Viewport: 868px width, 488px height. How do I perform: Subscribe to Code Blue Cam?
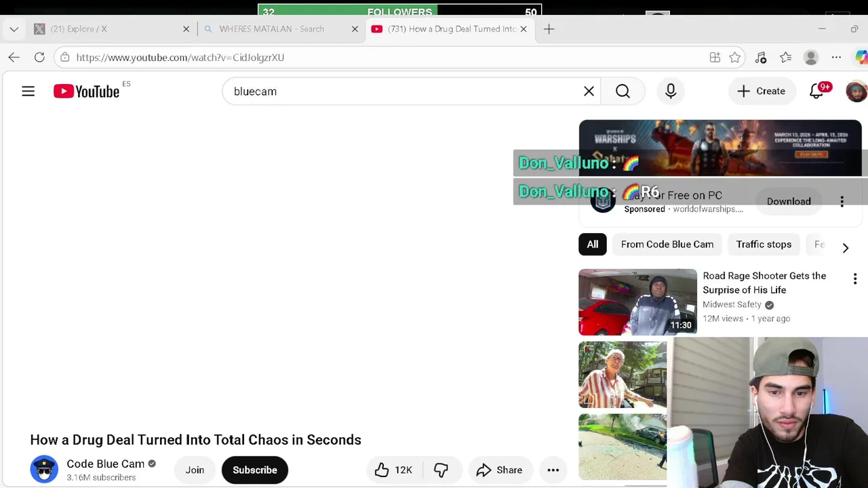point(255,470)
